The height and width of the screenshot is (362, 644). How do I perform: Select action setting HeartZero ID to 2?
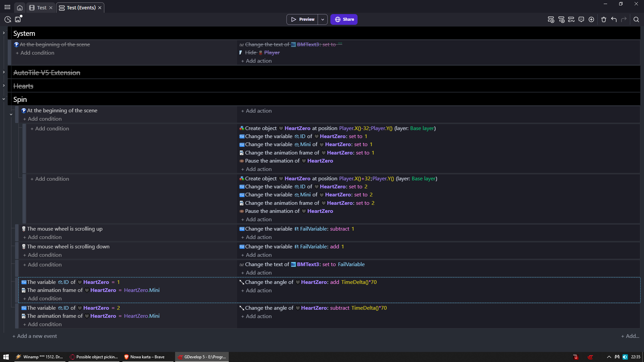(303, 187)
